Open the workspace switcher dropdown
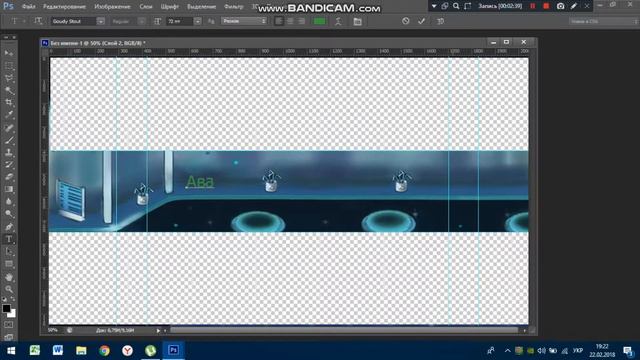 click(x=604, y=21)
